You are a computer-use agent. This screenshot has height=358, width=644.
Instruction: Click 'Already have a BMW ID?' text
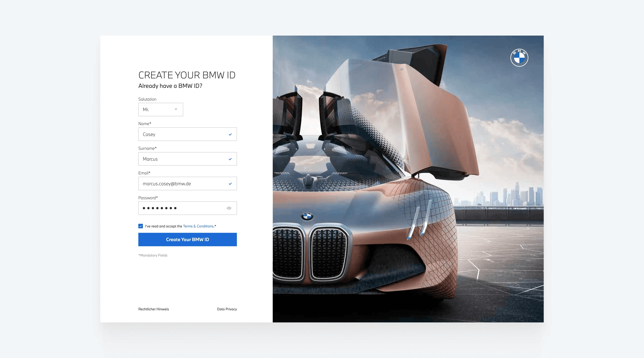[x=170, y=86]
